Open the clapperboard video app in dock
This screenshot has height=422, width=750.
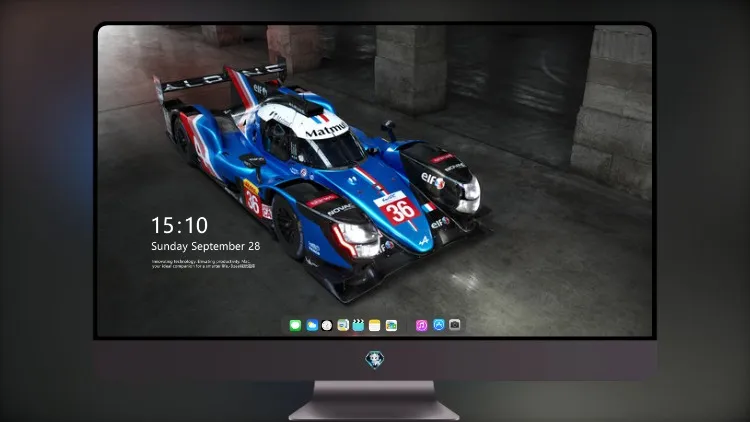[358, 325]
